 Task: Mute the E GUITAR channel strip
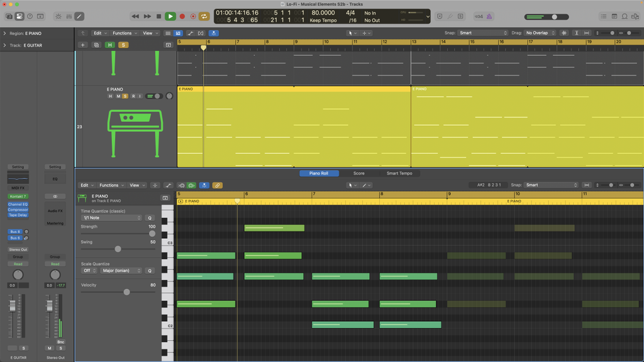[13, 348]
